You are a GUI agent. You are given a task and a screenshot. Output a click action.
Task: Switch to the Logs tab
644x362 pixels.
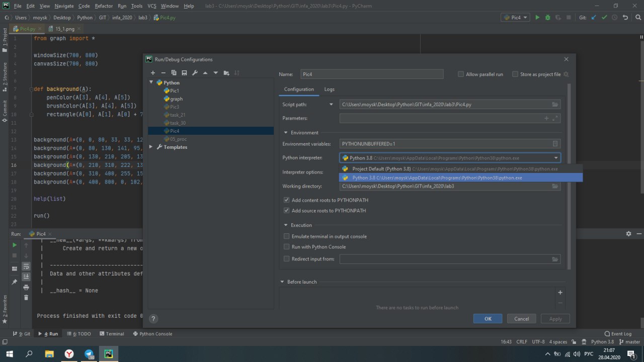click(329, 89)
